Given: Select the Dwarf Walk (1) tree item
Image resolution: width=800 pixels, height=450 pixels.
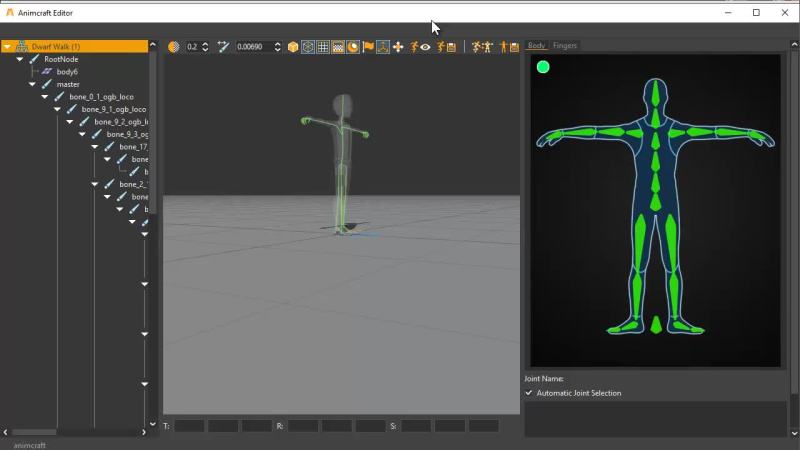Looking at the screenshot, I should coord(74,46).
